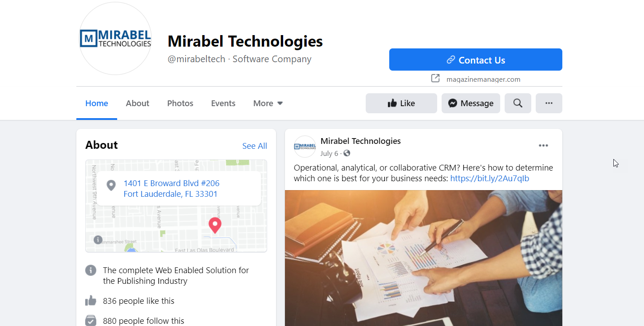Screen dimensions: 644x326
Task: Like the Mirabel Technologies page
Action: coord(401,103)
